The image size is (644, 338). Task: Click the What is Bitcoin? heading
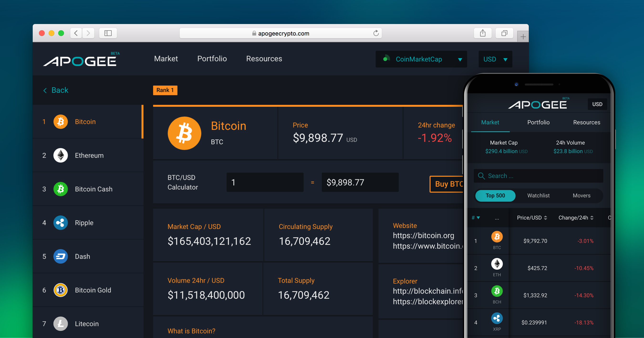191,331
